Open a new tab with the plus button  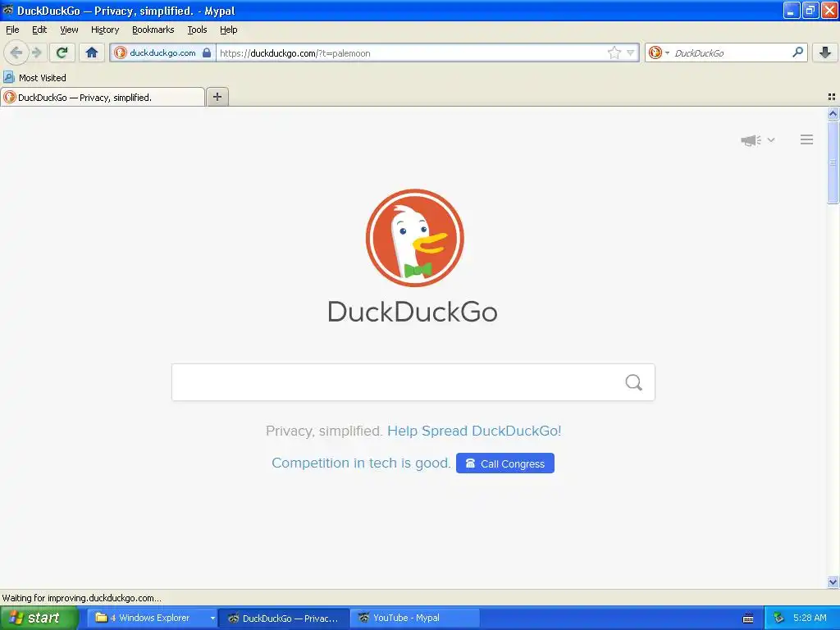(217, 97)
